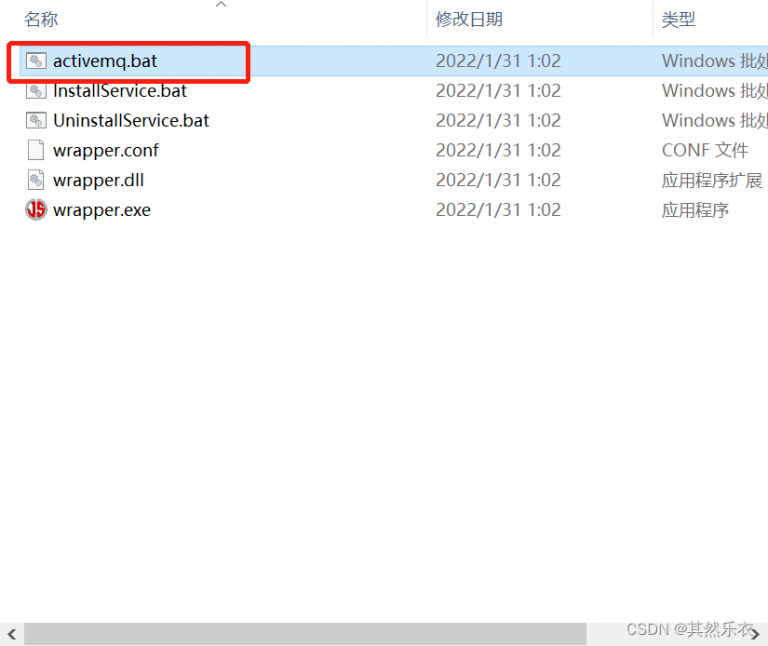The height and width of the screenshot is (646, 768).
Task: Click the UninstallService.bat file icon
Action: point(36,121)
